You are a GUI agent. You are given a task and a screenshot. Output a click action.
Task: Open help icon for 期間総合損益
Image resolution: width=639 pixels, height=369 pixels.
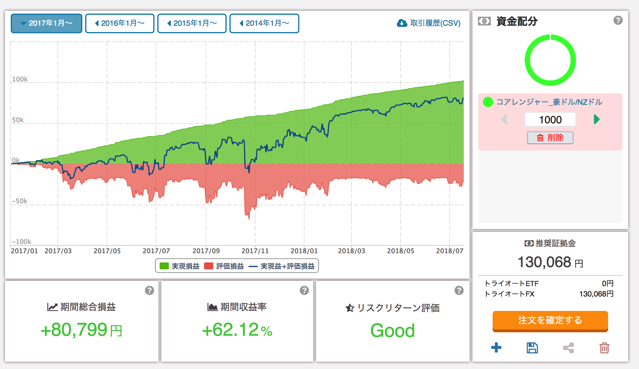point(150,290)
